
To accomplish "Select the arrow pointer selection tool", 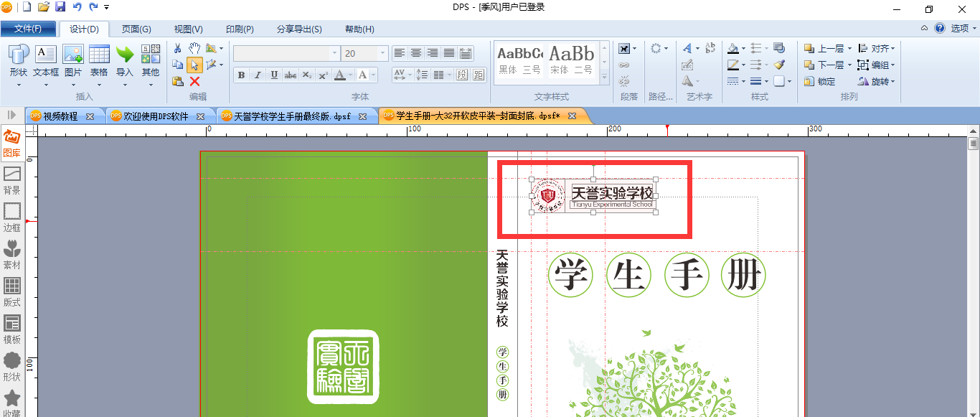I will coord(194,65).
